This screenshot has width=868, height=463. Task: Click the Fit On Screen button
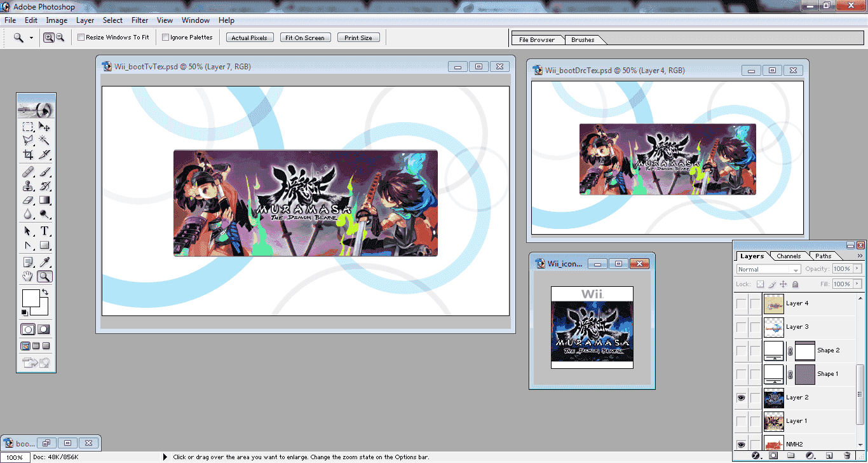[x=305, y=38]
